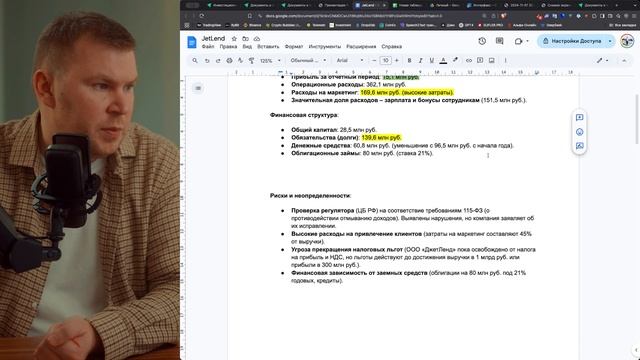Activate the paint format tool

coord(251,60)
